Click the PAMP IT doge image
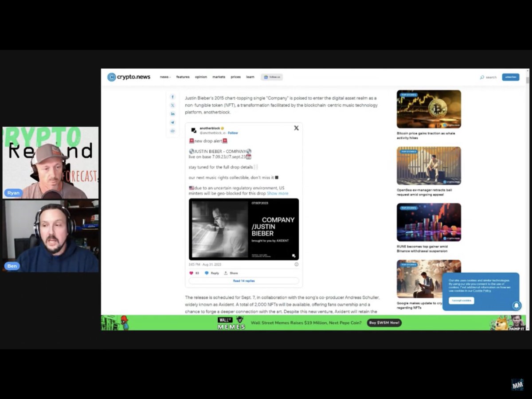The image size is (532, 399). coord(508,323)
